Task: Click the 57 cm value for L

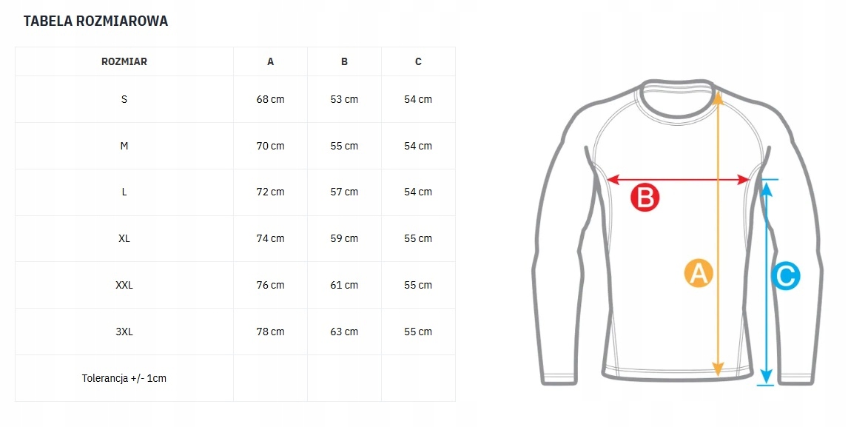Action: tap(344, 192)
